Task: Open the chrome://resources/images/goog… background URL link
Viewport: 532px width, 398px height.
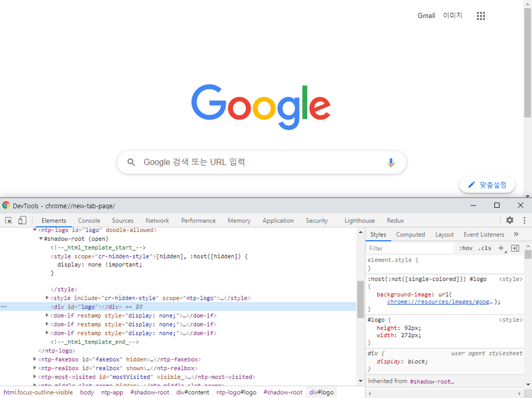Action: point(440,302)
